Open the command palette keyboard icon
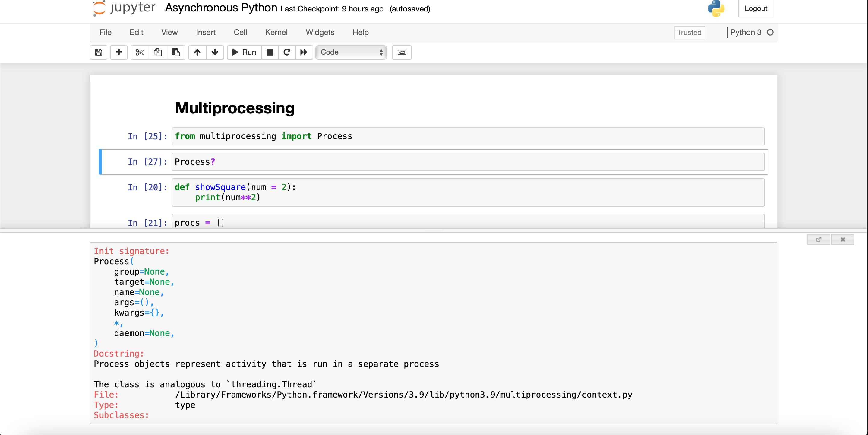The height and width of the screenshot is (435, 868). click(402, 52)
